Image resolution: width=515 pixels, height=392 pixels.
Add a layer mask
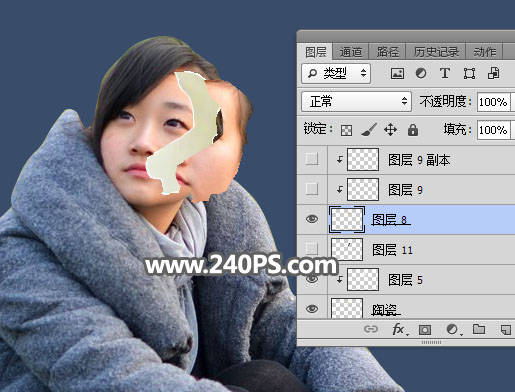425,330
